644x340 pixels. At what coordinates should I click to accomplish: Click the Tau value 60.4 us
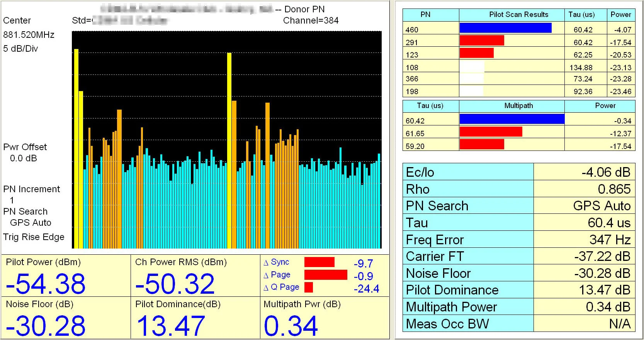coord(609,223)
